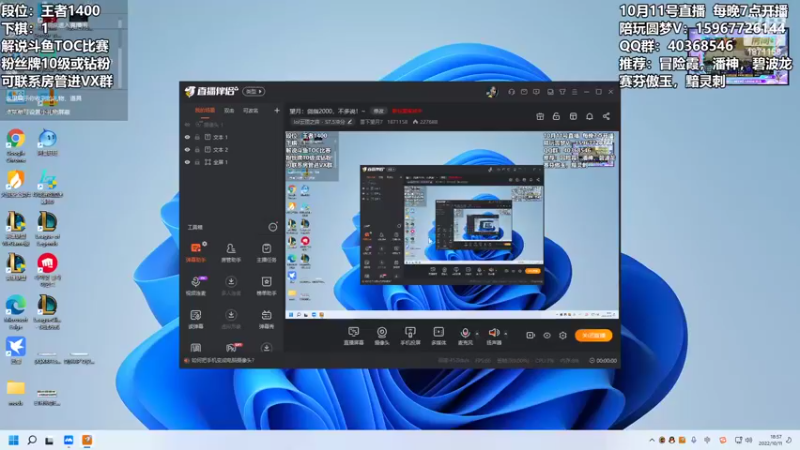Toggle visibility of layer 文本 1

point(187,137)
